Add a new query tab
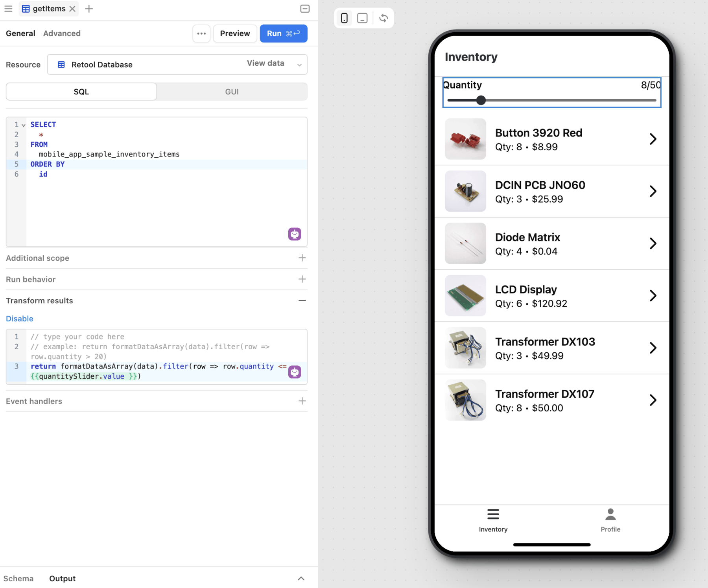Screen dimensions: 708x588 tap(89, 9)
